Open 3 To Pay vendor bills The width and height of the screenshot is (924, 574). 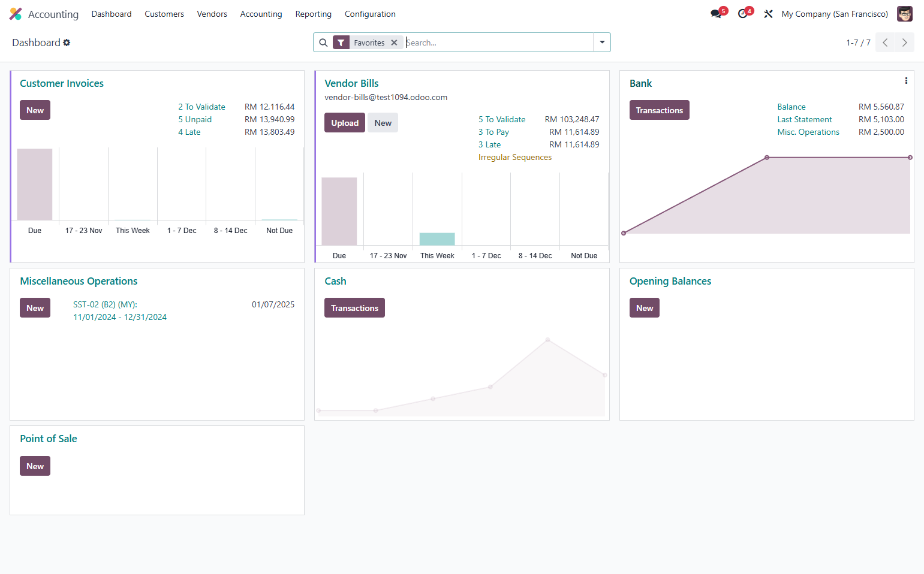click(493, 132)
